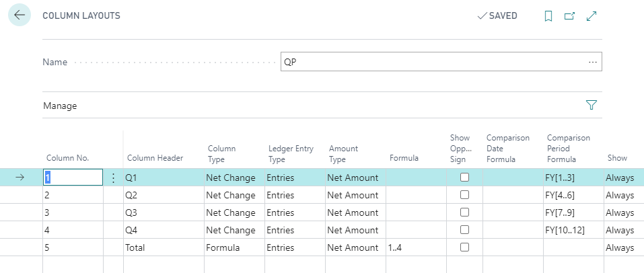Click the expand fullscreen arrows icon

[592, 16]
